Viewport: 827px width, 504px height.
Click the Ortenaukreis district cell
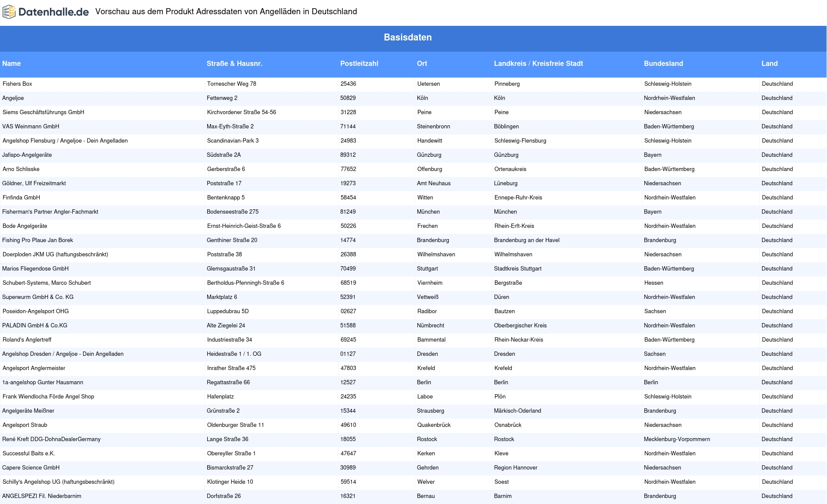(x=510, y=169)
